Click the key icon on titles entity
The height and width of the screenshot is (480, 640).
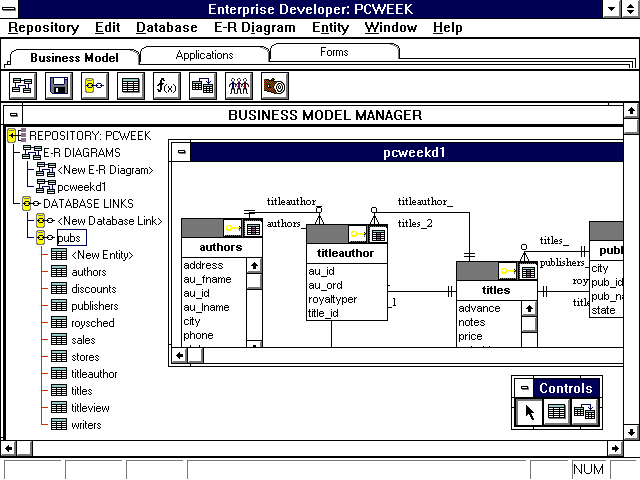pos(509,271)
